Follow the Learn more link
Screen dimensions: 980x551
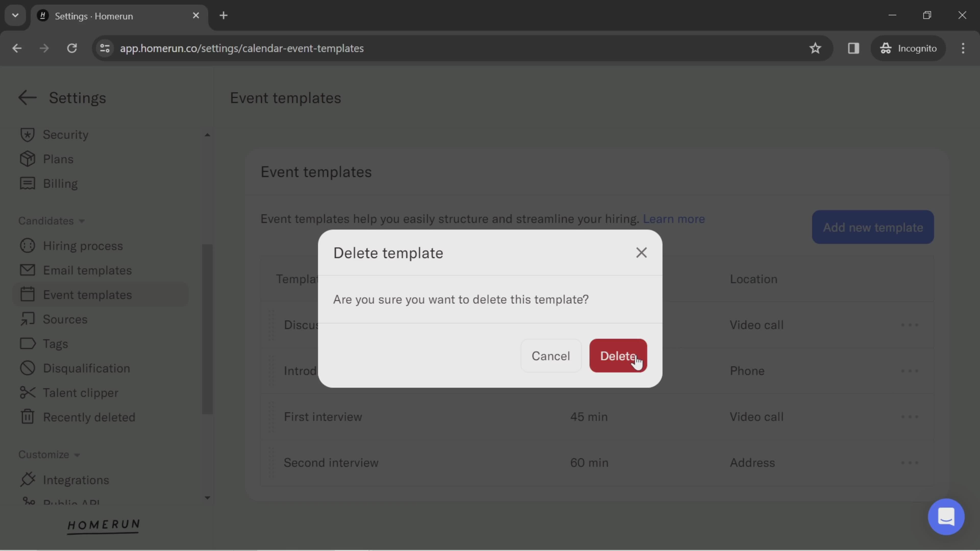[674, 219]
